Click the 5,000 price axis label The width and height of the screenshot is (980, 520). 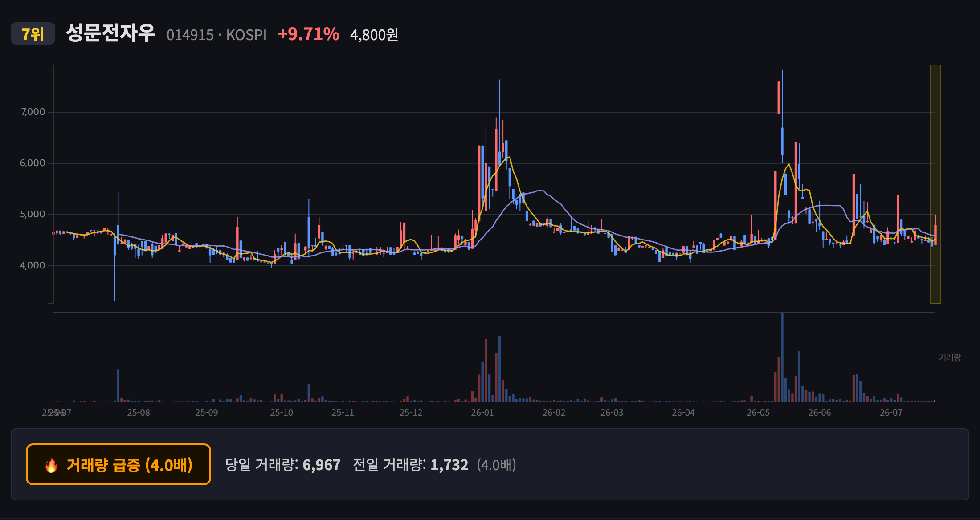point(33,214)
